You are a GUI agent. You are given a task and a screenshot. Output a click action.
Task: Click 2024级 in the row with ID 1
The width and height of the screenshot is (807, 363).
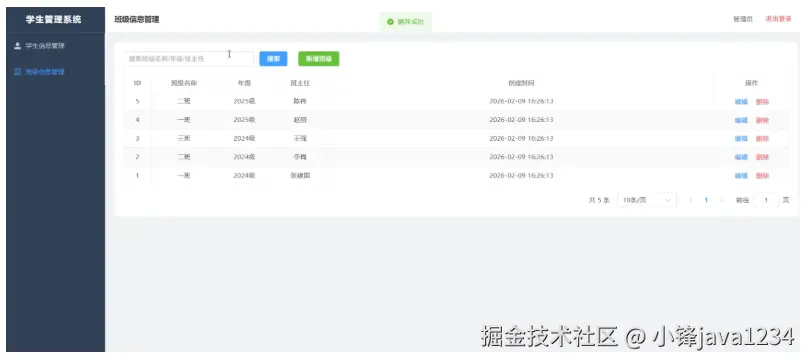pos(244,176)
